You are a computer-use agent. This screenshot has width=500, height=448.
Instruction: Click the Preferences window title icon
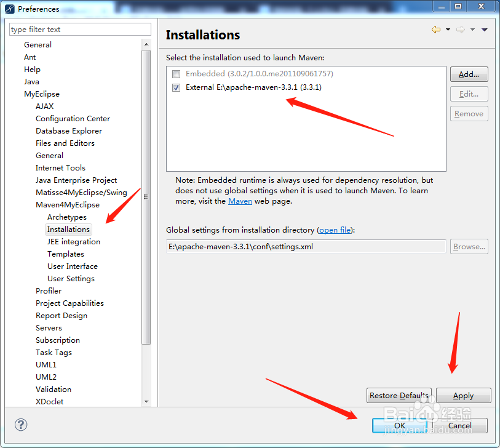(x=10, y=9)
